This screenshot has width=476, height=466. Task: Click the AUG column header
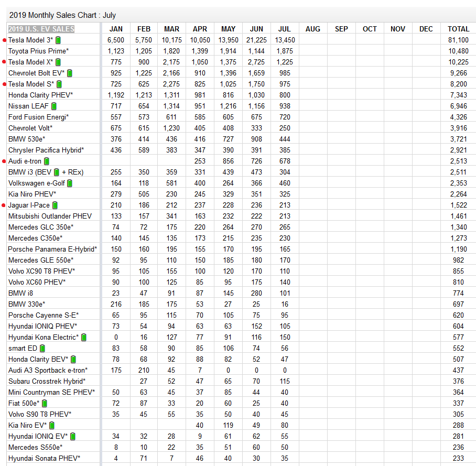[313, 29]
